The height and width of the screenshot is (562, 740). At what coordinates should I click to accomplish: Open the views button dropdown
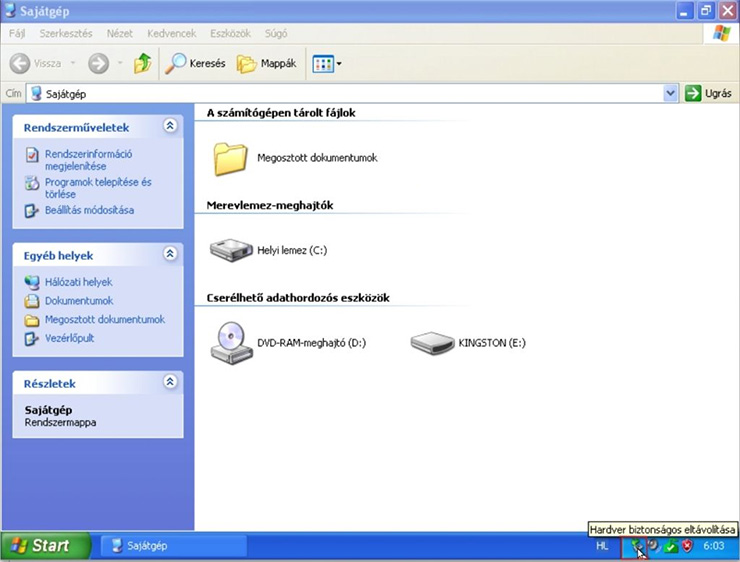339,63
